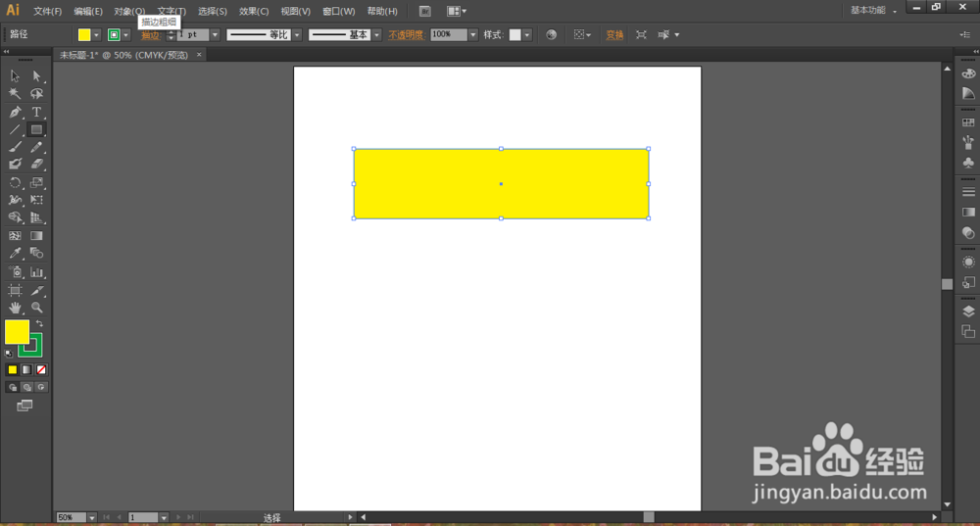Select the Artboard tool

coord(15,291)
